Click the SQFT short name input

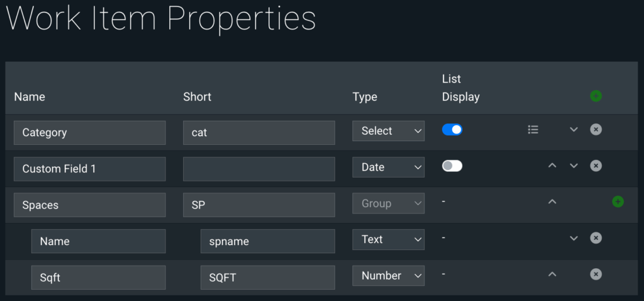268,277
